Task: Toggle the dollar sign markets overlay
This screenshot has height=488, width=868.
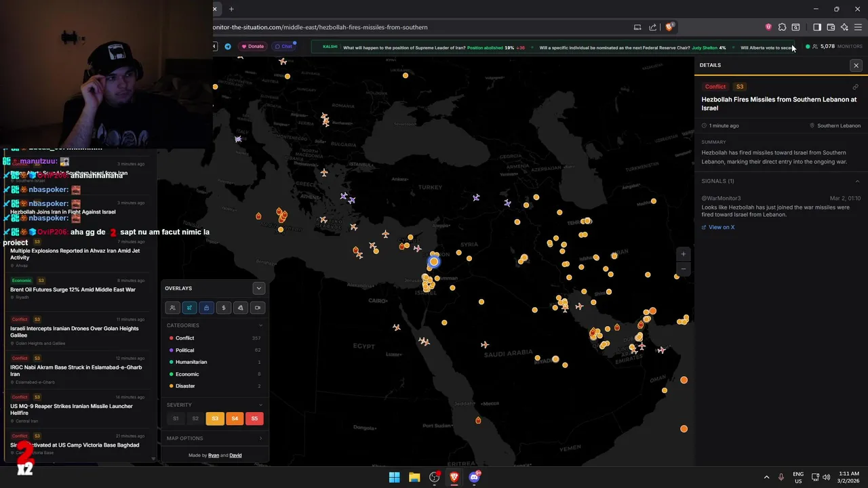Action: pos(224,308)
